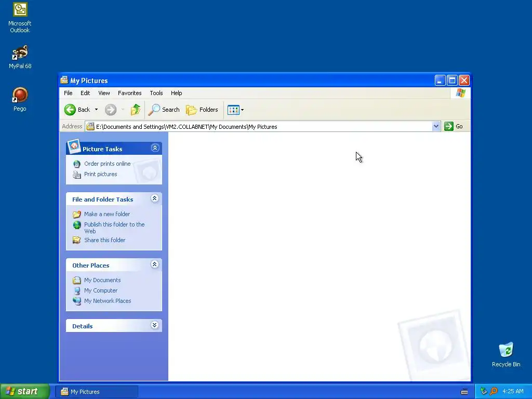Open the File menu
This screenshot has width=532, height=399.
68,93
